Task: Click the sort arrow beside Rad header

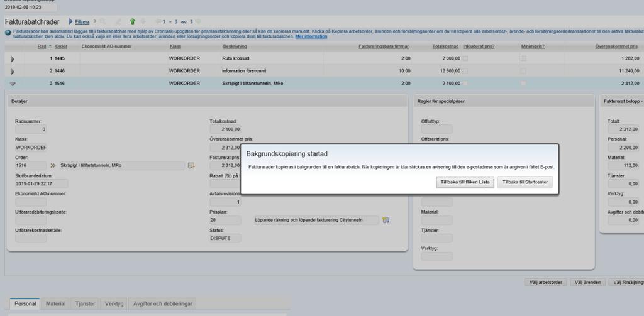Action: (x=50, y=46)
